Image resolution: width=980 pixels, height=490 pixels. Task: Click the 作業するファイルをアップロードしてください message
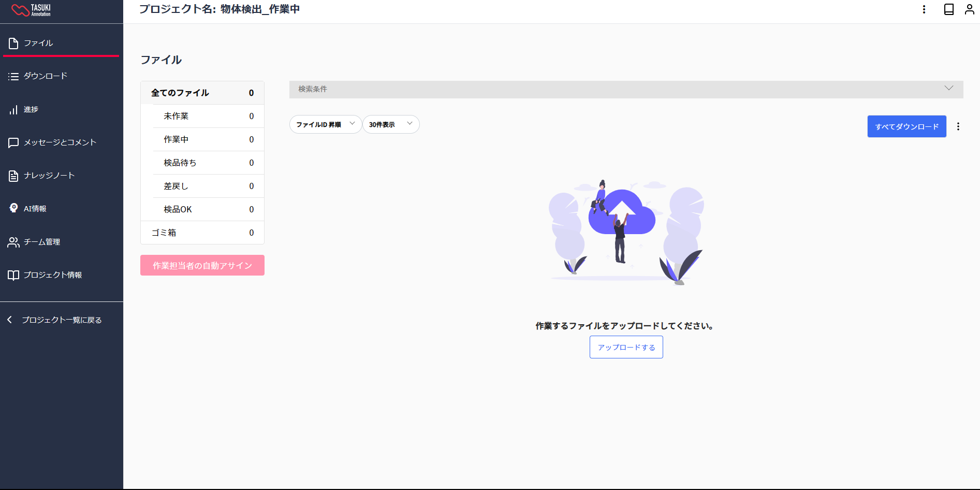coord(625,326)
